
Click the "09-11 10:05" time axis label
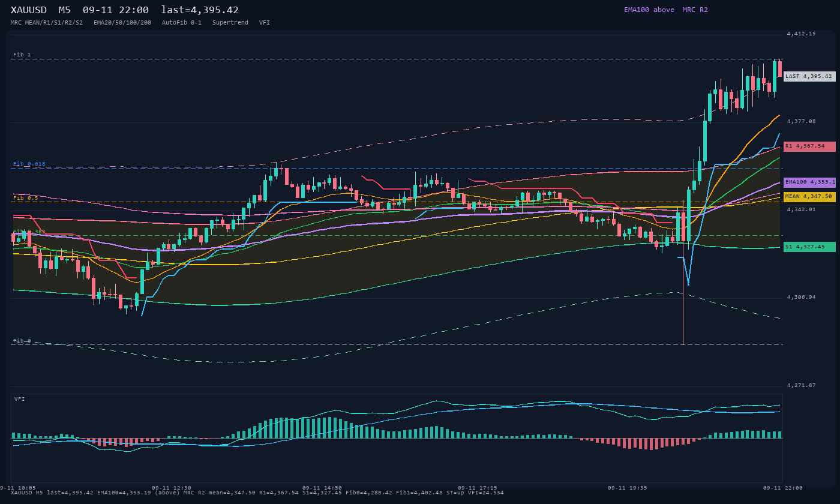coord(18,488)
